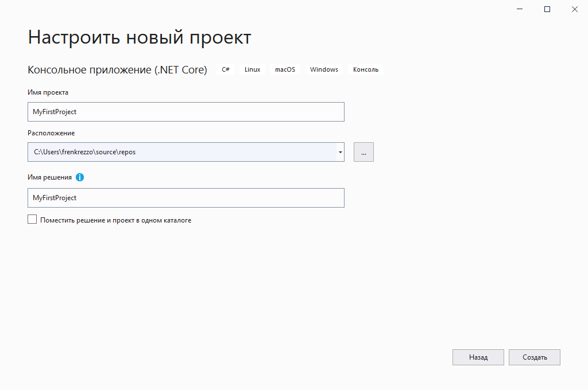Enable Поместить решение и проект в одном каталоге checkbox
588x390 pixels.
(32, 220)
